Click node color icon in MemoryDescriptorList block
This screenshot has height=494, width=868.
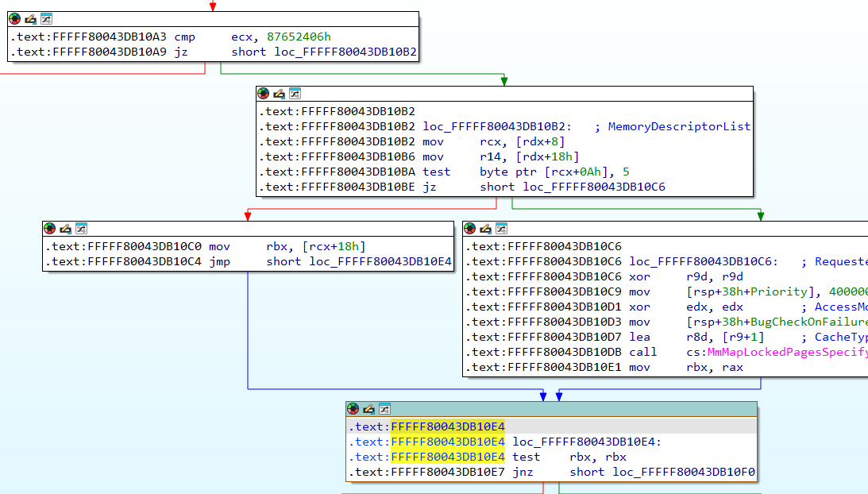coord(264,94)
